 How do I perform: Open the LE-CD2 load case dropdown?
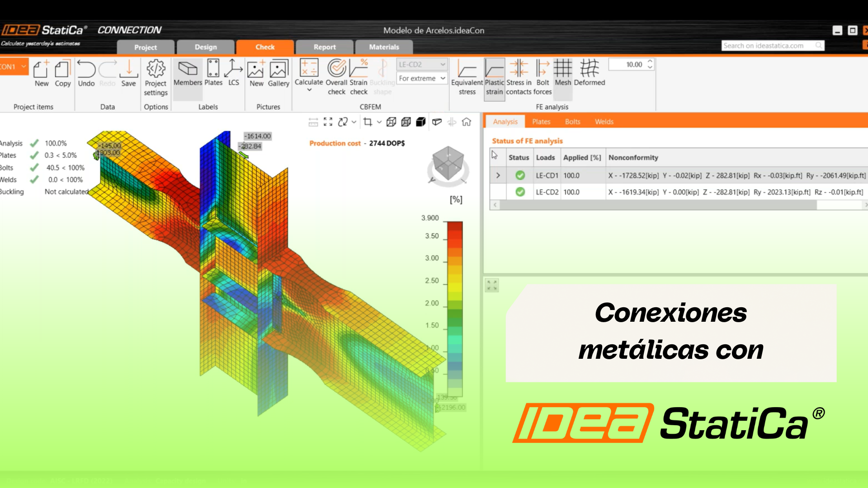pos(422,65)
